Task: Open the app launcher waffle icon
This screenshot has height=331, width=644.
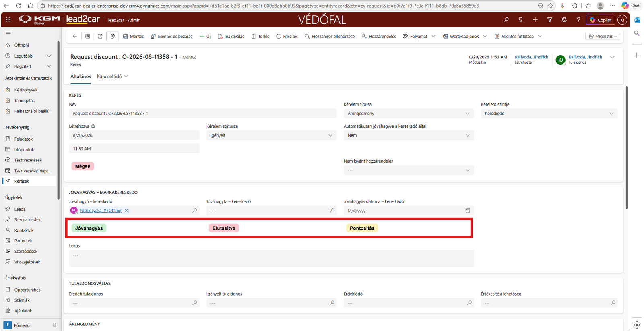Action: [8, 19]
